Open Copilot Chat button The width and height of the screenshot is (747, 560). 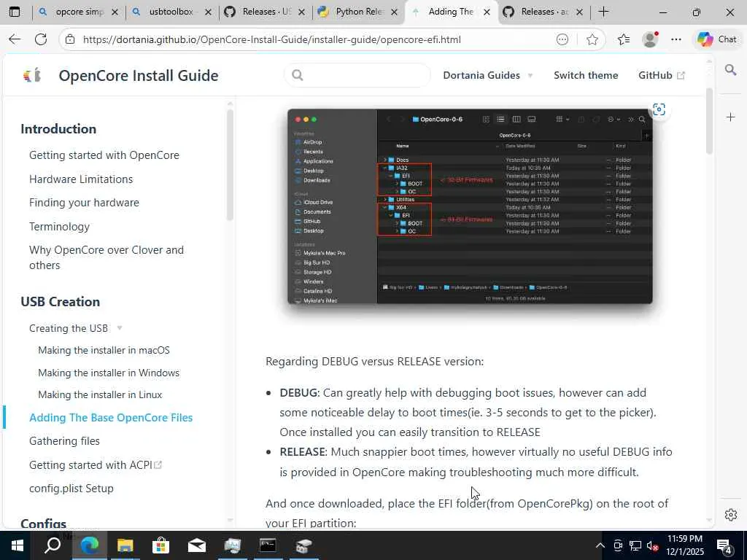pos(716,39)
